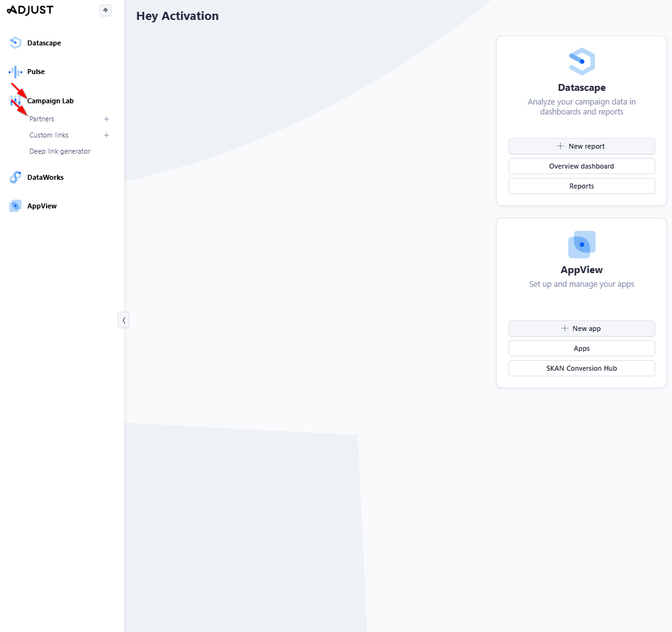The width and height of the screenshot is (672, 632).
Task: Click the large Datascape card icon
Action: 582,62
